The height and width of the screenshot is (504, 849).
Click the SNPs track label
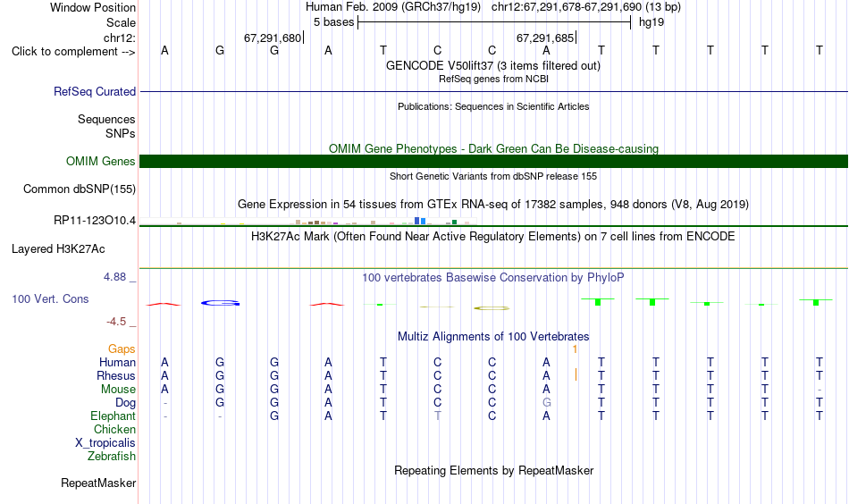pyautogui.click(x=121, y=133)
